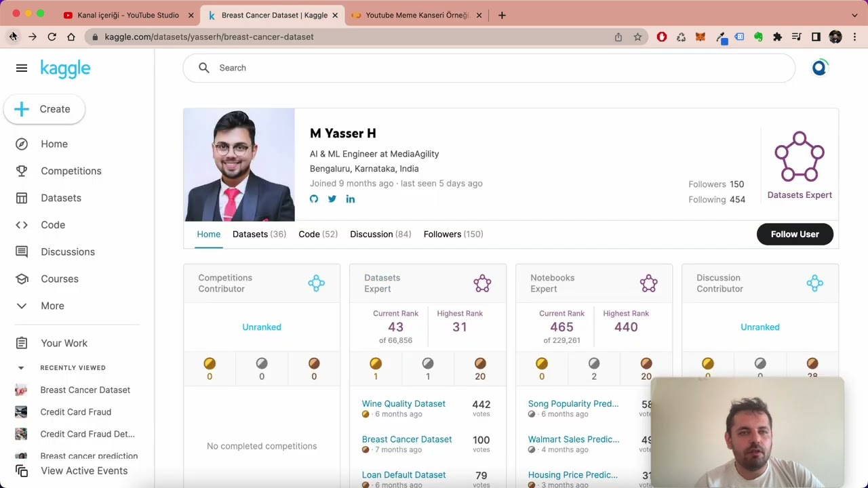Open the Housing Price Predic... notebook link
Viewport: 868px width, 488px height.
pos(573,475)
